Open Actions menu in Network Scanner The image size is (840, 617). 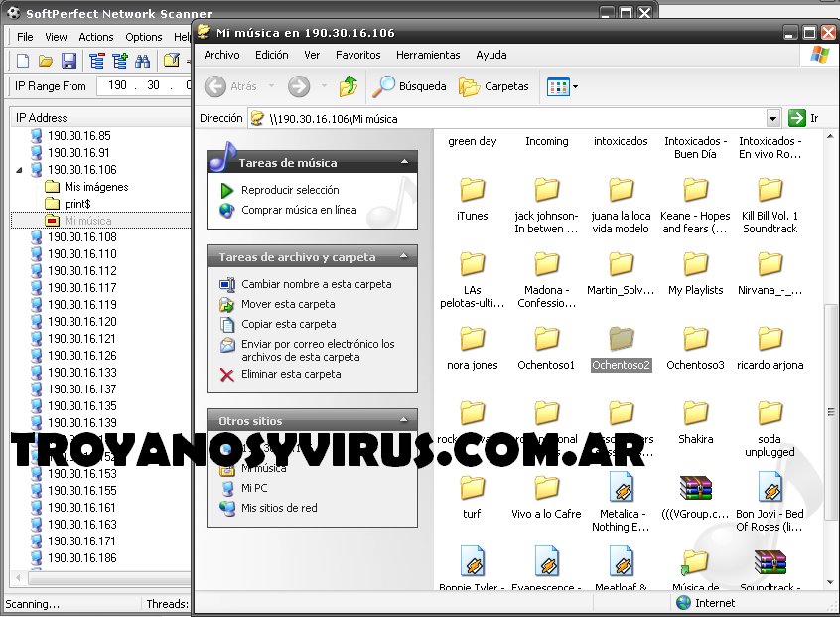[96, 37]
